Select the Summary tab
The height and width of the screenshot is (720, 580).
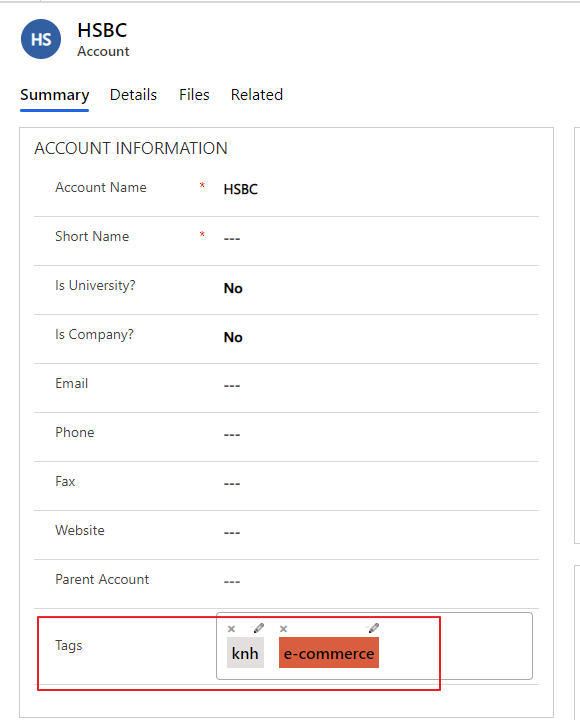click(55, 95)
